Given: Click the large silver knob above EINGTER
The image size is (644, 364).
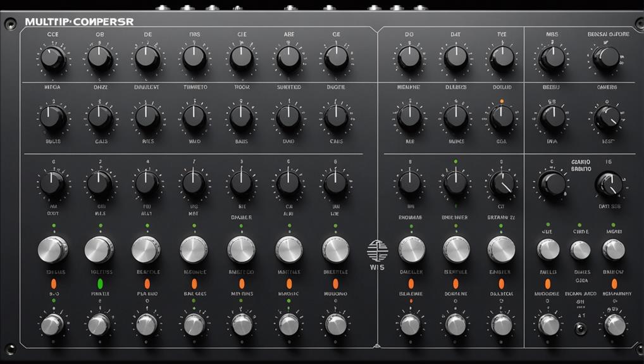Looking at the screenshot, I should pos(501,249).
